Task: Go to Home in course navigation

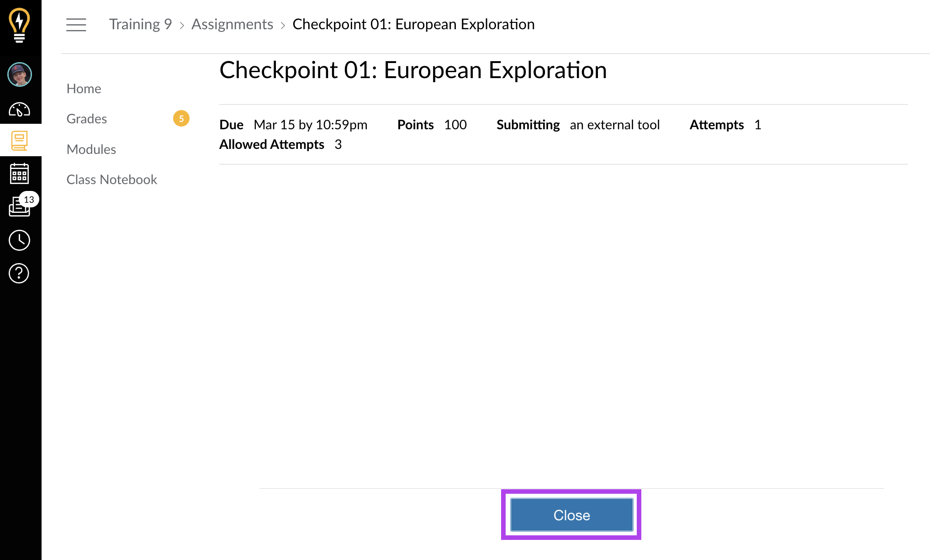Action: click(x=84, y=89)
